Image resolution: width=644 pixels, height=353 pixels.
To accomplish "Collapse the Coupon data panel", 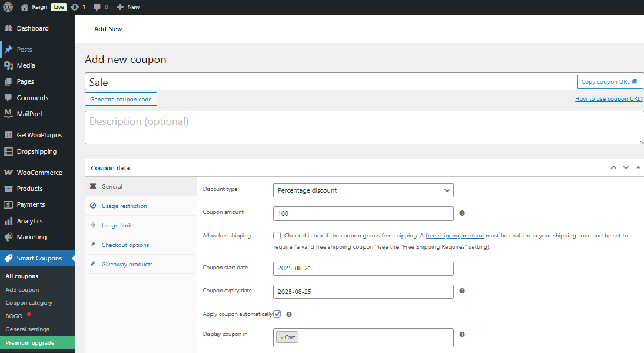I will (x=638, y=167).
